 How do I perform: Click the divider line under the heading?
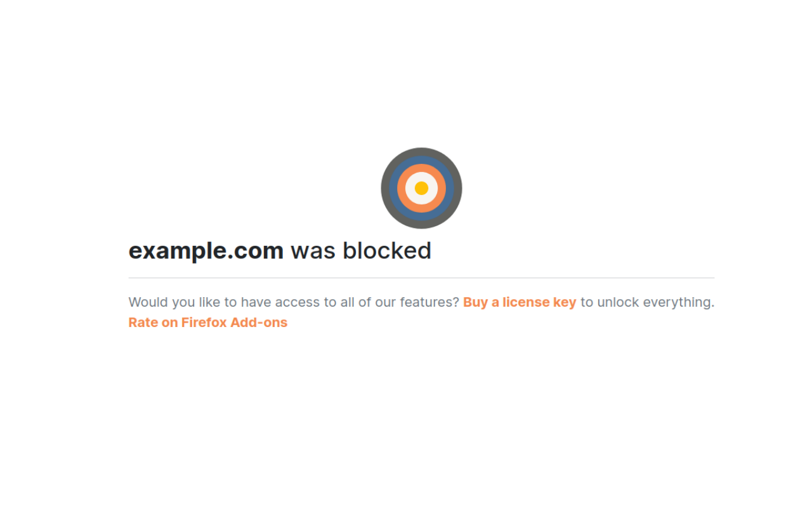[421, 277]
